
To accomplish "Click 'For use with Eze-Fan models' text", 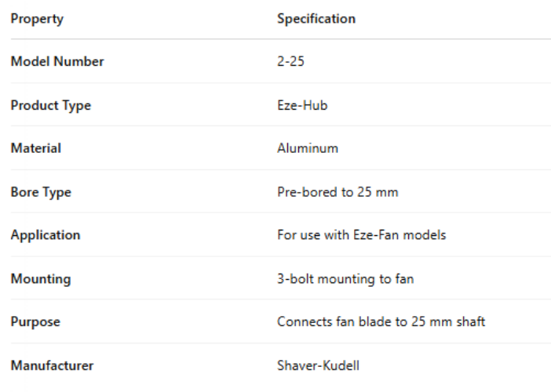I will click(362, 235).
